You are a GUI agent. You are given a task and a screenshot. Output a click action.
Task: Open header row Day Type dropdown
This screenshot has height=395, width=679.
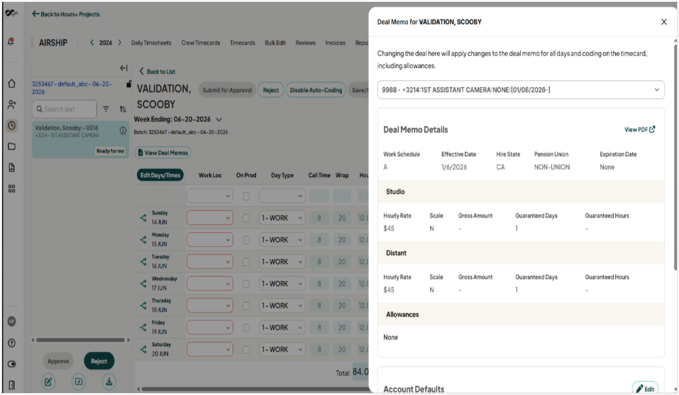click(x=282, y=196)
